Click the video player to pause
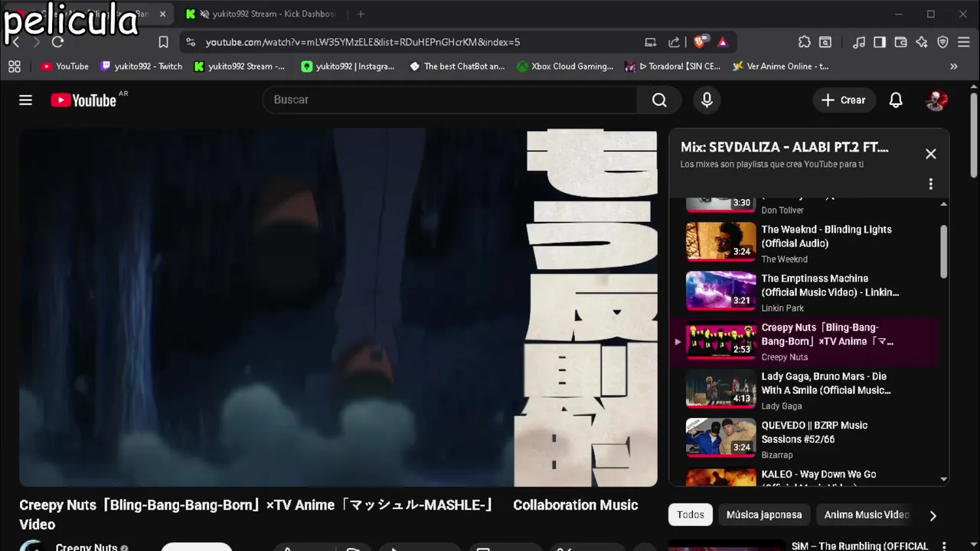This screenshot has height=551, width=980. pyautogui.click(x=338, y=308)
